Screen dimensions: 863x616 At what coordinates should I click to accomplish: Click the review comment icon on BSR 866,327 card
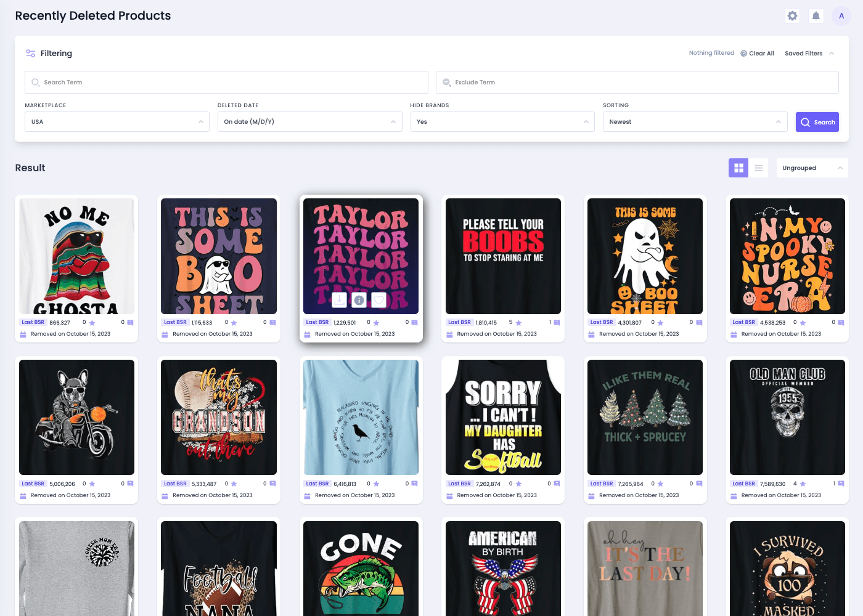130,323
